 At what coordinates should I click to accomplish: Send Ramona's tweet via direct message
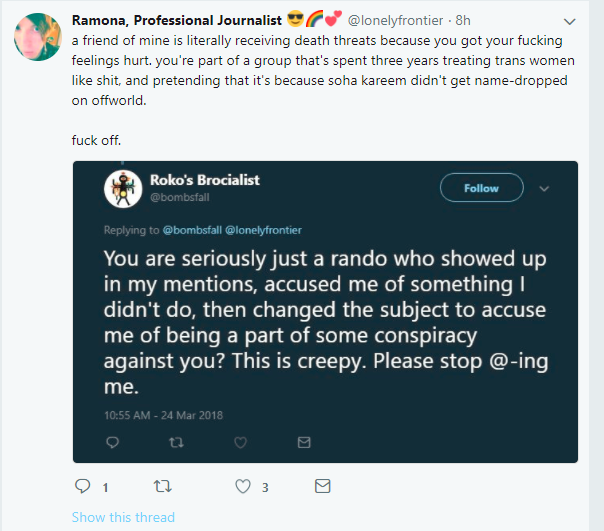[x=322, y=486]
